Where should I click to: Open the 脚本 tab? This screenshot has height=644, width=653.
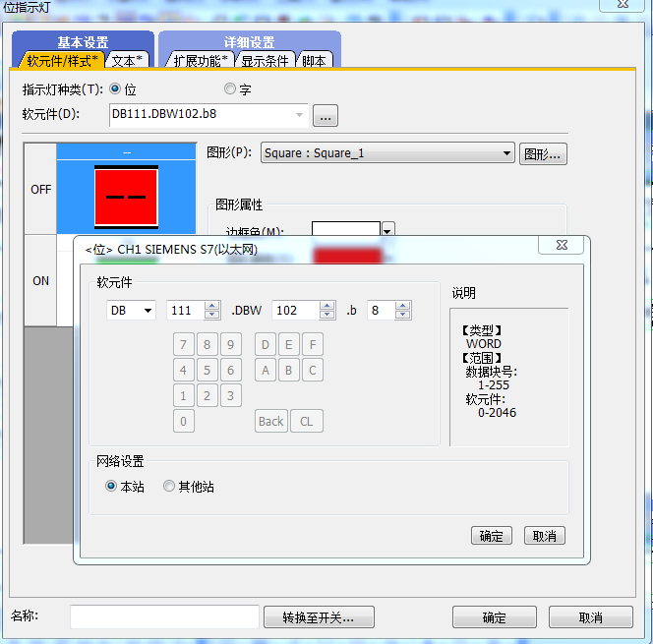[x=314, y=61]
